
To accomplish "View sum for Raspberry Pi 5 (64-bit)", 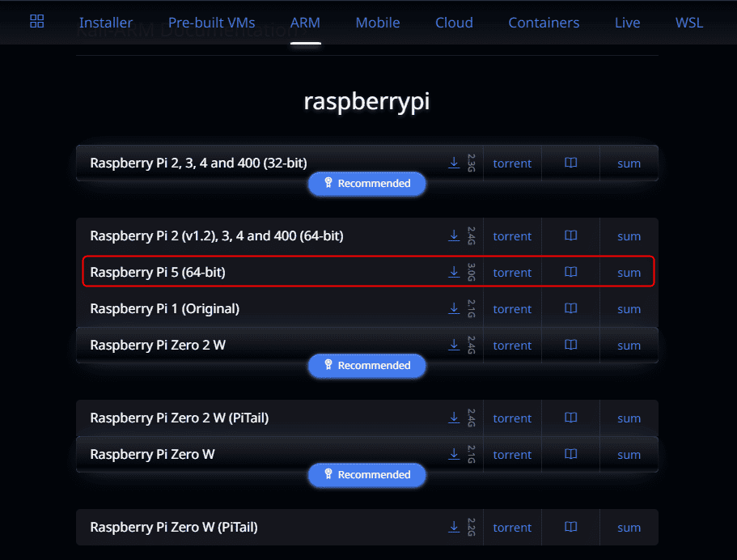I will click(x=629, y=273).
